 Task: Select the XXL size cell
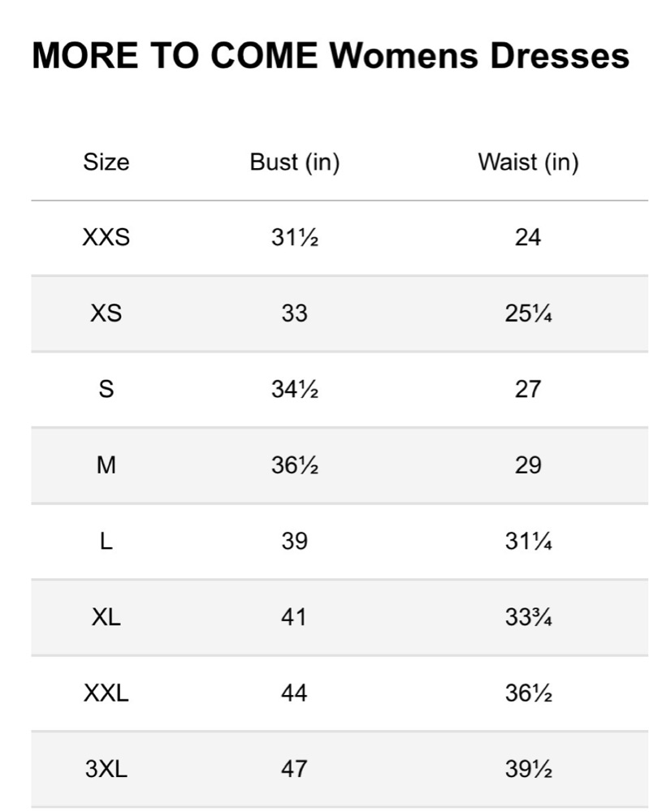[x=106, y=693]
